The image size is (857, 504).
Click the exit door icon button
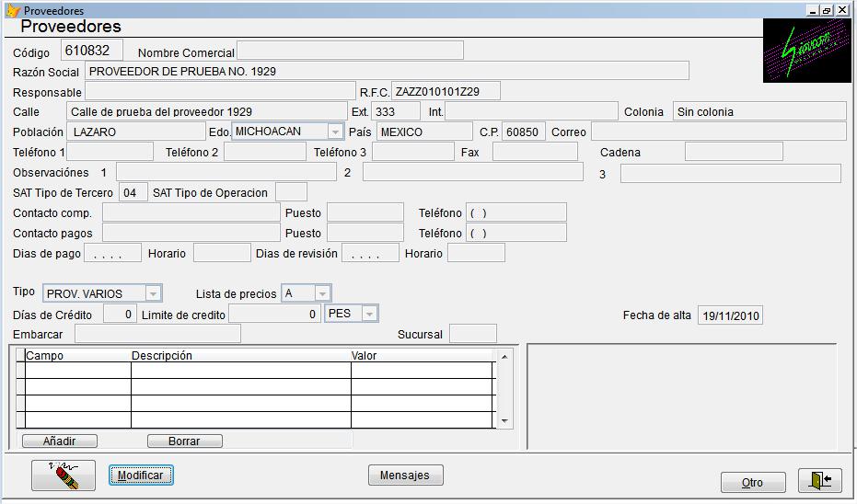pos(819,480)
